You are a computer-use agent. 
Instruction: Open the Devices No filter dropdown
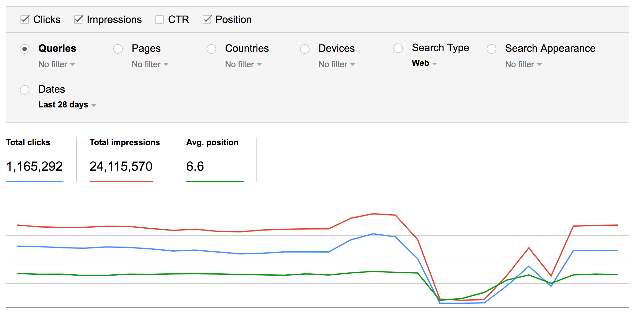point(336,64)
